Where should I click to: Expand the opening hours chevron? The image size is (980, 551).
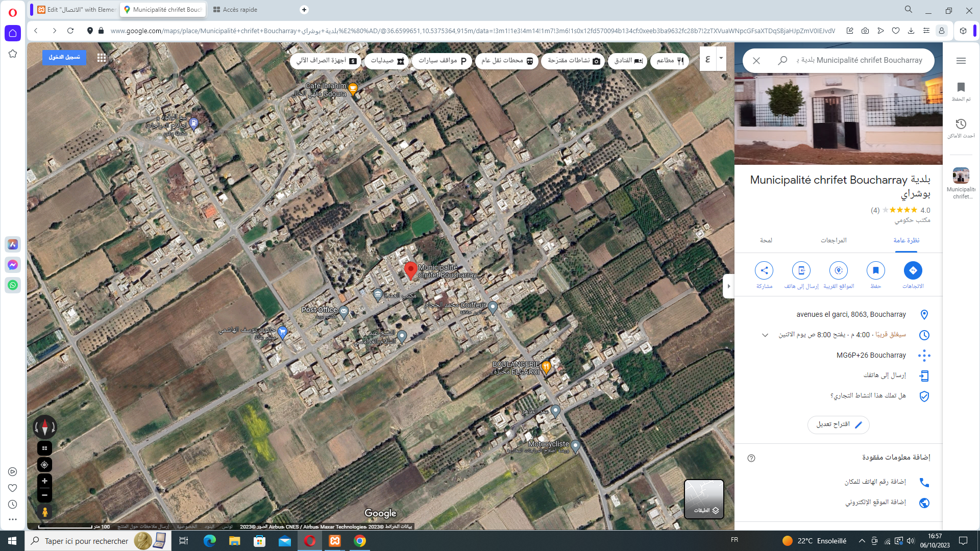765,335
